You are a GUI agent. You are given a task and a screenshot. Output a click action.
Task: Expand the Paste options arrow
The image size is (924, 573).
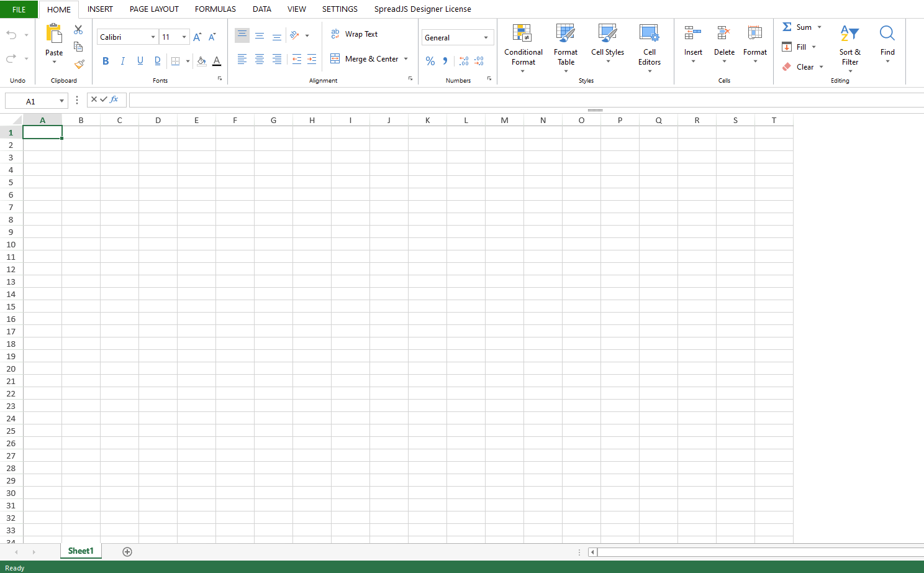pos(54,62)
